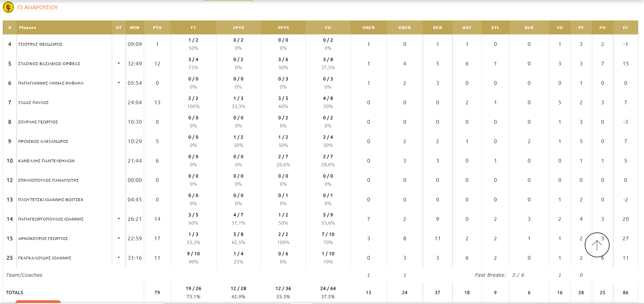The height and width of the screenshot is (304, 644).
Task: Open the ΓΣ ΑΜΑΡΟΥΣΙΟΥ team link
Action: click(x=37, y=7)
